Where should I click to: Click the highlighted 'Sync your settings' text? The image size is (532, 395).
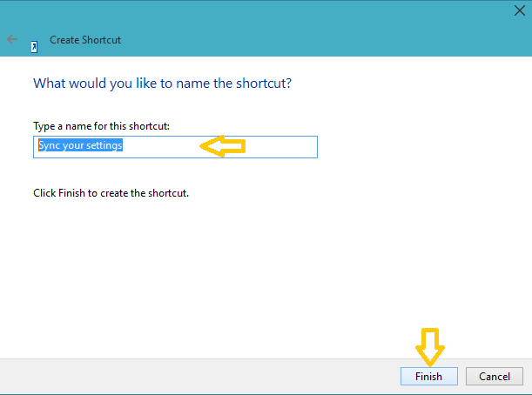point(80,145)
